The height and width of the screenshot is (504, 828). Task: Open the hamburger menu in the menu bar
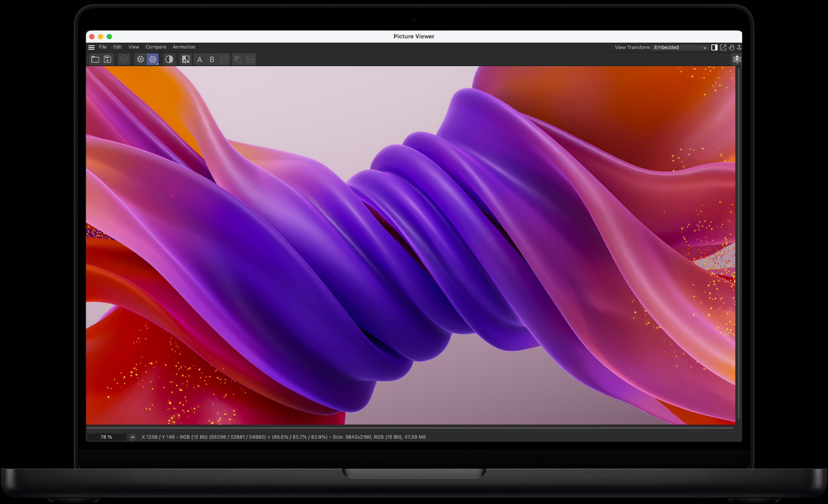click(91, 47)
